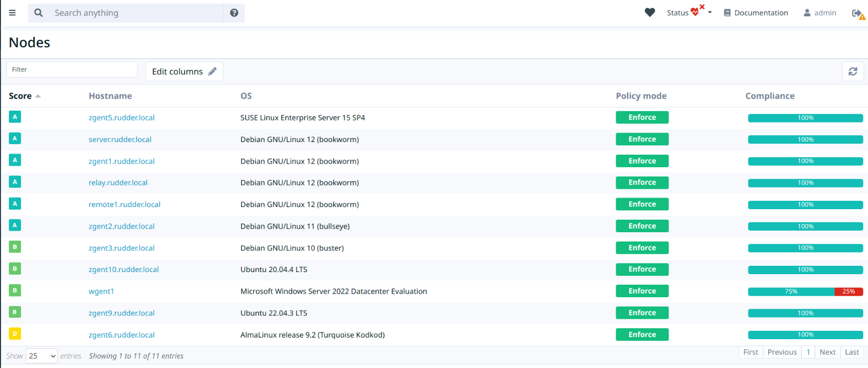This screenshot has height=368, width=868.
Task: Click the Edit columns button
Action: 184,71
